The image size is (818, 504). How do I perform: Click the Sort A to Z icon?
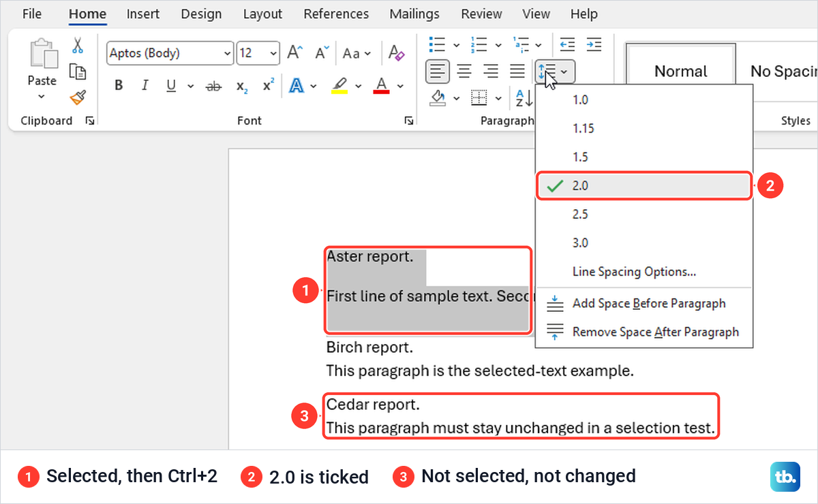pyautogui.click(x=524, y=98)
